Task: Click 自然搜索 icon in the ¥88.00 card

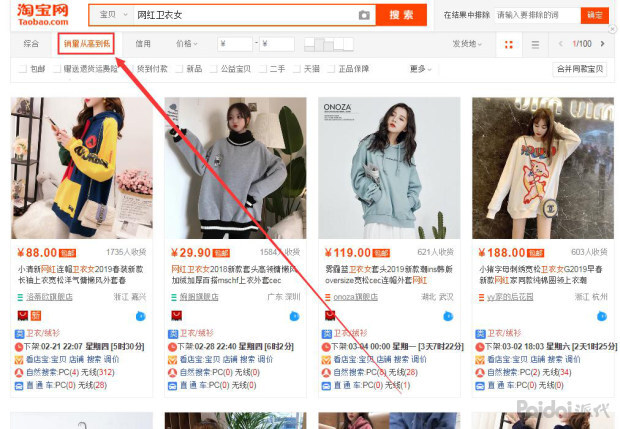Action: pyautogui.click(x=19, y=372)
